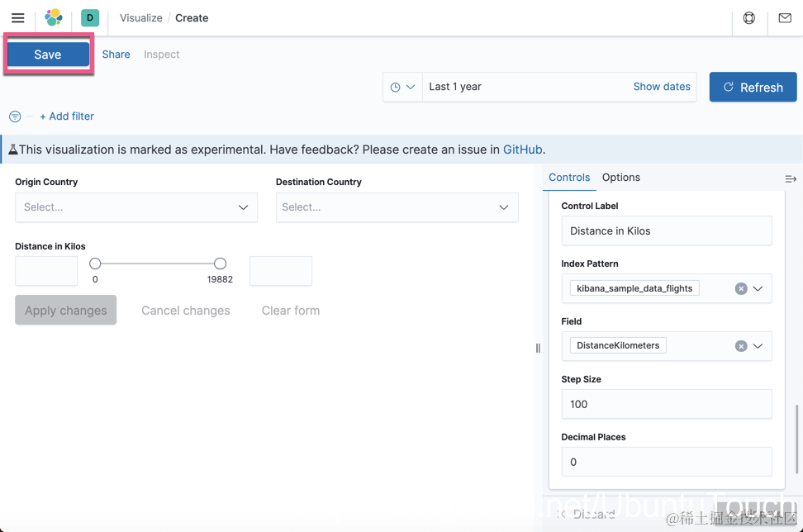Clear the DistanceKilometers field selection

pos(741,346)
